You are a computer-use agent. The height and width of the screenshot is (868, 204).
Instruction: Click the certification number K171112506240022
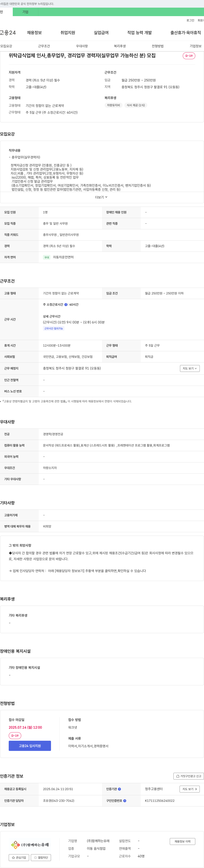point(160,801)
